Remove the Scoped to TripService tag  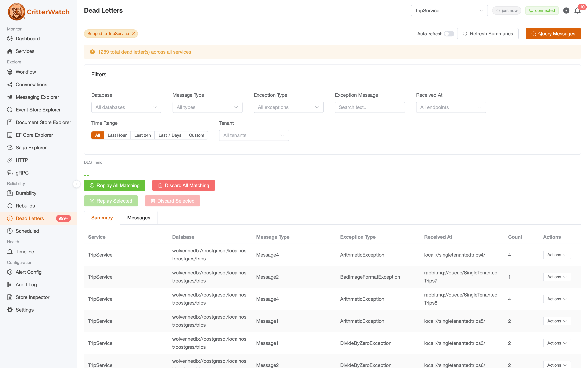coord(133,34)
